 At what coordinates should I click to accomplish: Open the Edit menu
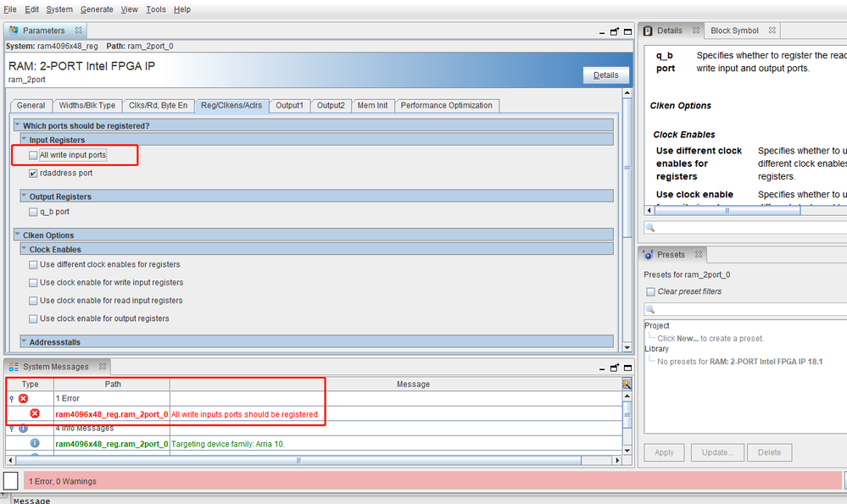click(x=32, y=9)
